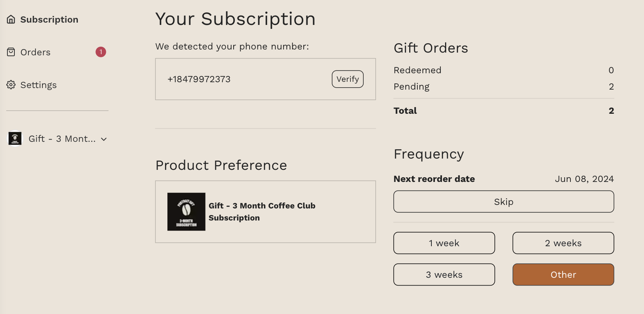The width and height of the screenshot is (644, 314).
Task: Click the coffee club product thumbnail
Action: tap(187, 212)
